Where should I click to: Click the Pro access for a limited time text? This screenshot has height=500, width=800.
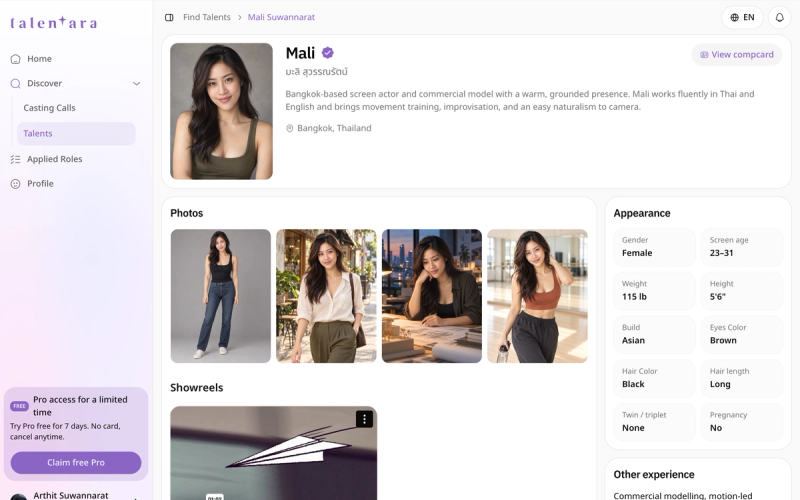[x=80, y=406]
